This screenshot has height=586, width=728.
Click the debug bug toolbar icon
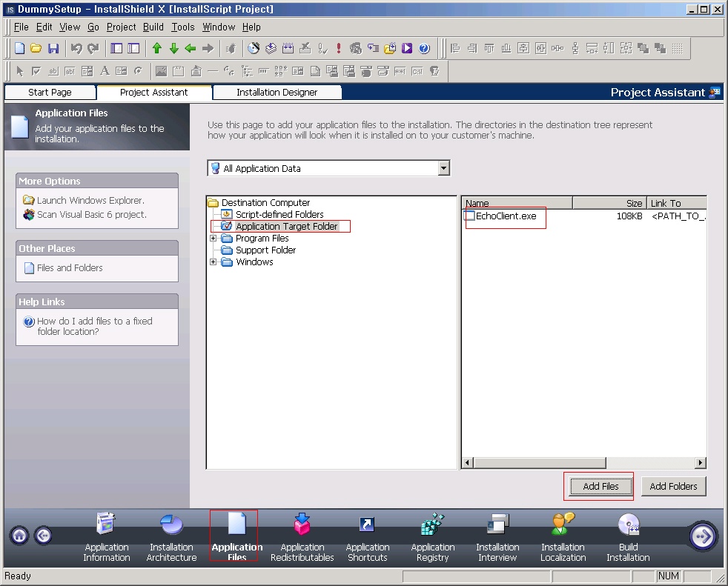(x=231, y=48)
